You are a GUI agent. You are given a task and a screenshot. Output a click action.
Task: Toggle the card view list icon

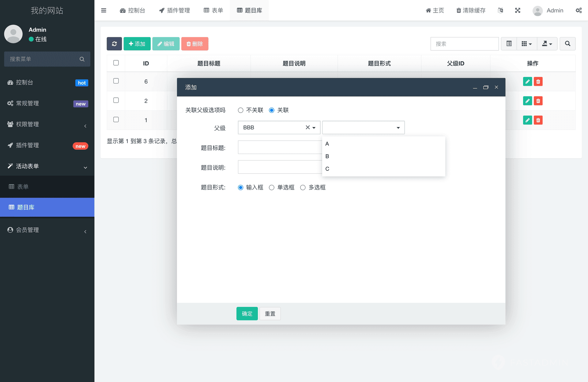(x=509, y=44)
